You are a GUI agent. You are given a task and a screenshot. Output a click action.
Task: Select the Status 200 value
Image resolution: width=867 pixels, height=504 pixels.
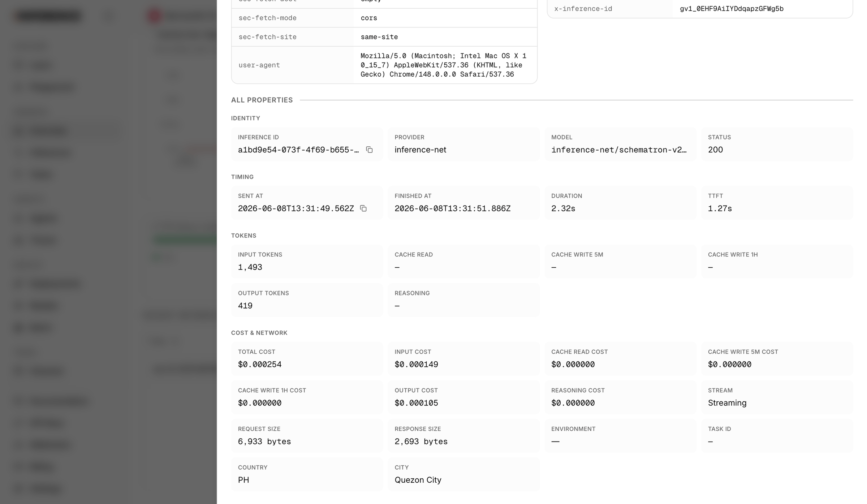click(x=715, y=150)
